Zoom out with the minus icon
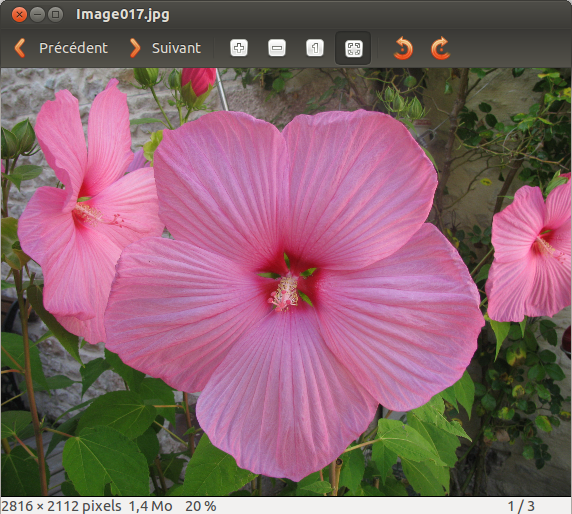Image resolution: width=572 pixels, height=514 pixels. coord(277,48)
